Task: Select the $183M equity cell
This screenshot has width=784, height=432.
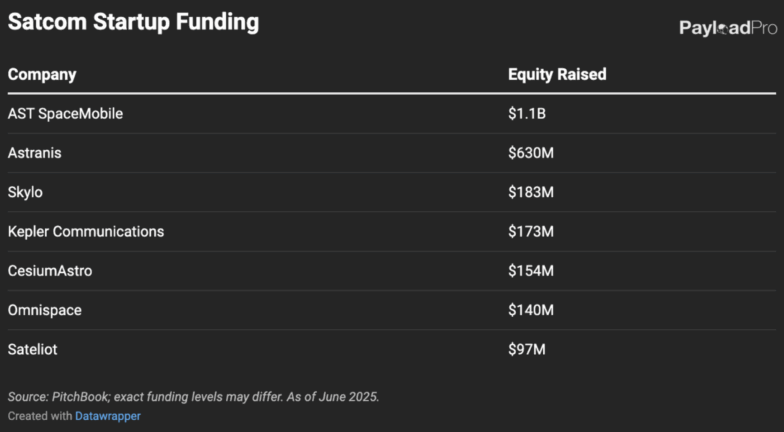Action: point(531,192)
